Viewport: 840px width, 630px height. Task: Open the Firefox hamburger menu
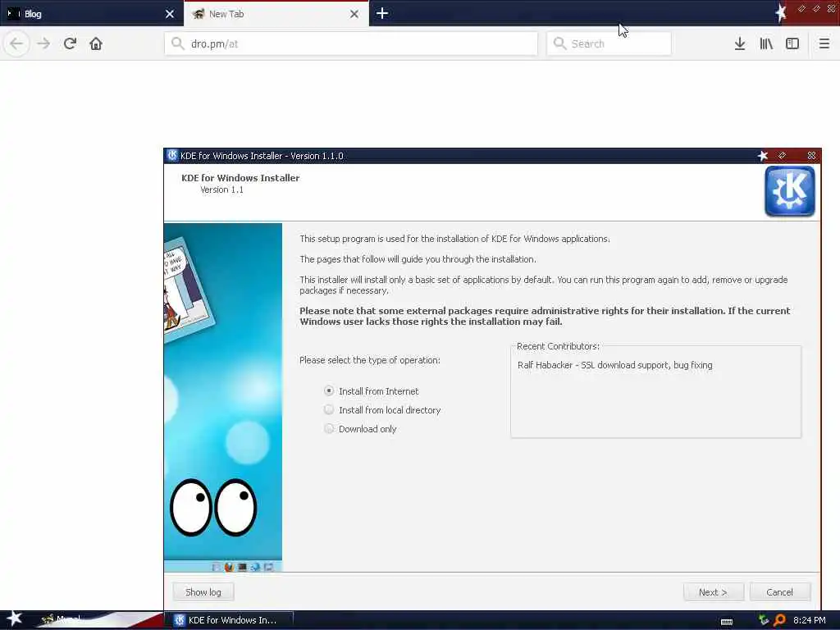(x=824, y=43)
